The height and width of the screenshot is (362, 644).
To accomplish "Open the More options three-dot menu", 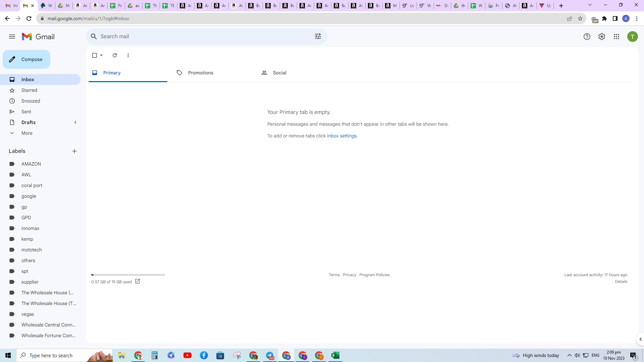I will (128, 55).
